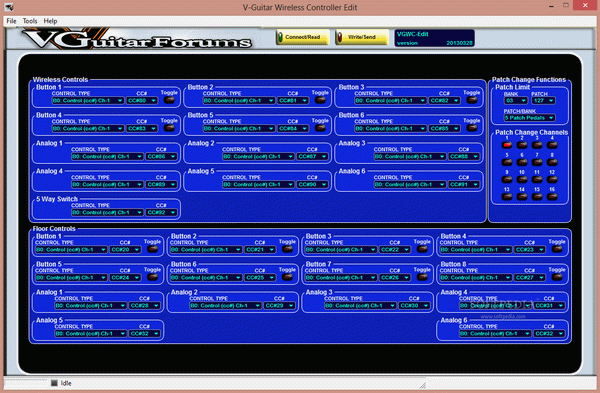Select patch change channel 1 red LED
The image size is (600, 393).
pos(507,145)
